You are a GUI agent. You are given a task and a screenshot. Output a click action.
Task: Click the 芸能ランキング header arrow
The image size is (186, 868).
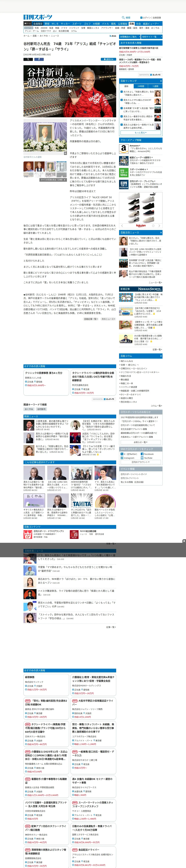pos(161,81)
